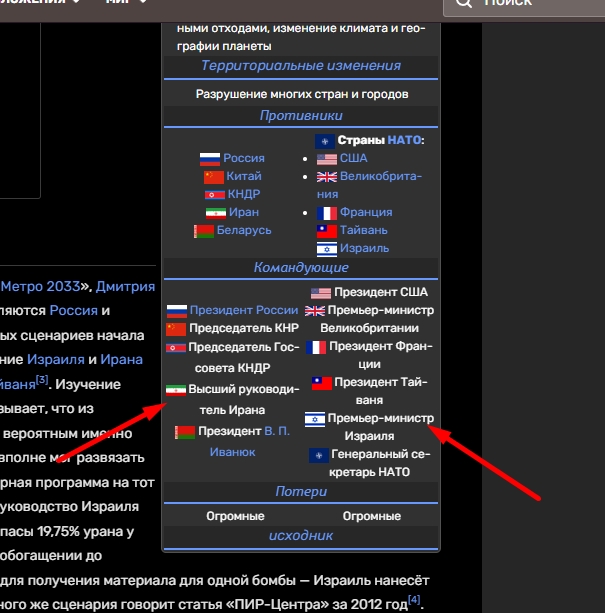Click the USA flag beside США link
This screenshot has width=605, height=613.
pos(327,159)
